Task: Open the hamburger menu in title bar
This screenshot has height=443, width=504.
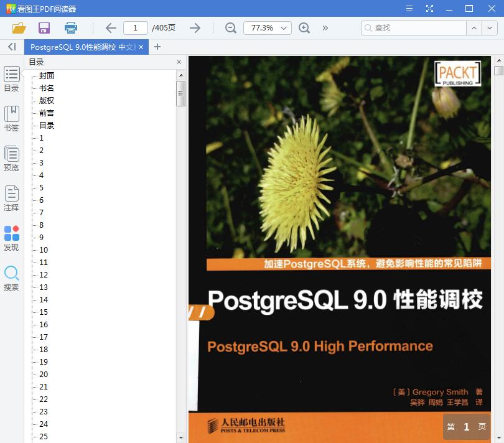Action: coord(409,8)
